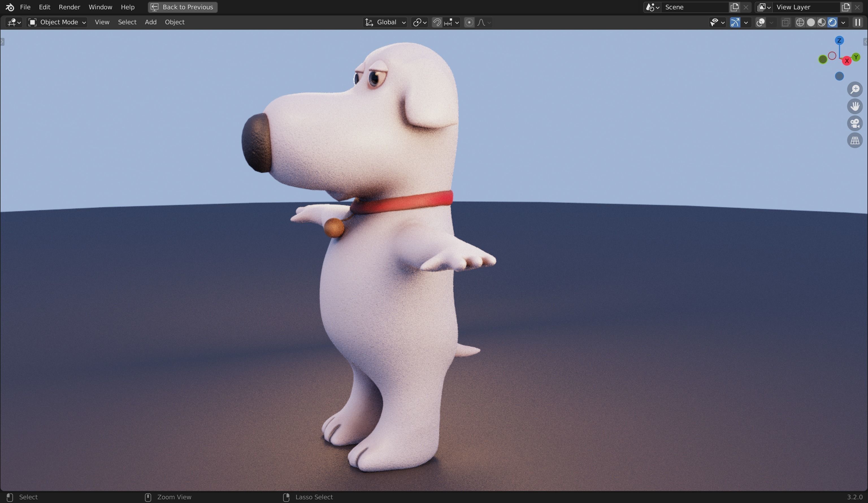Open the gizmo options dropdown arrow

(x=746, y=22)
